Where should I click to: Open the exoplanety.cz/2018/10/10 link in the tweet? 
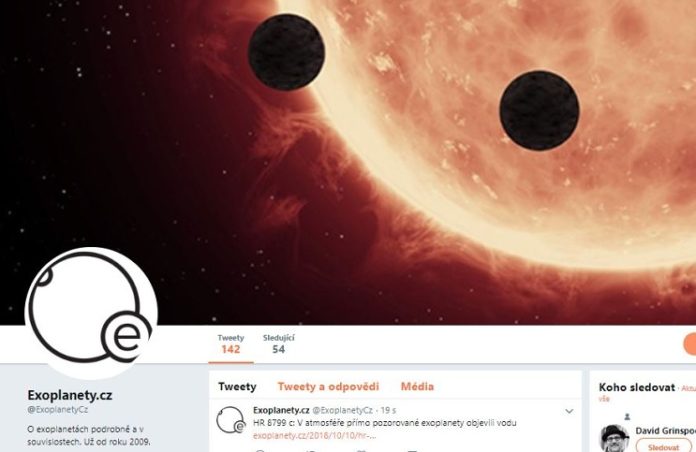tap(314, 436)
